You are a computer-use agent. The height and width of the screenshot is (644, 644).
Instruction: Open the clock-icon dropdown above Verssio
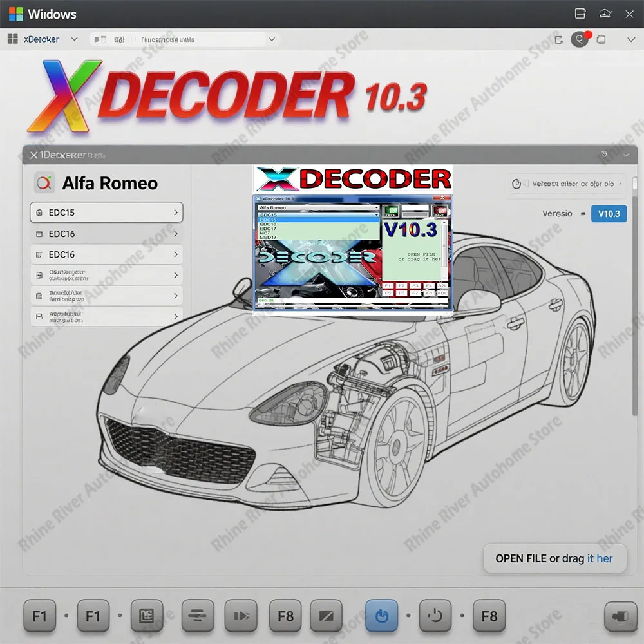pyautogui.click(x=566, y=184)
